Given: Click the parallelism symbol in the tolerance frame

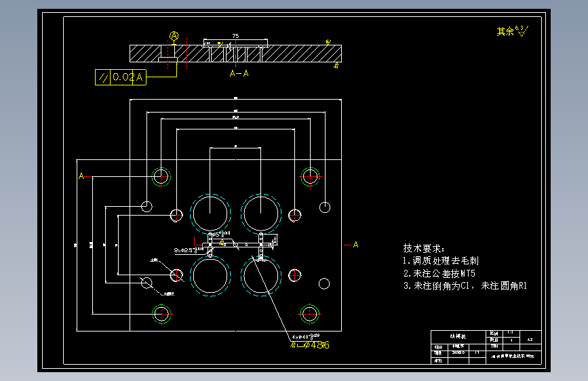Looking at the screenshot, I should 103,78.
